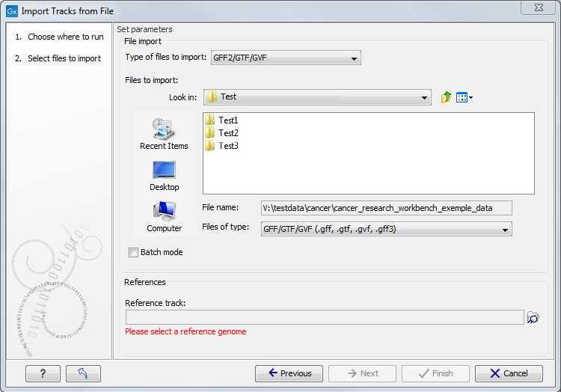Open the view menu icon next to Look in

(464, 97)
